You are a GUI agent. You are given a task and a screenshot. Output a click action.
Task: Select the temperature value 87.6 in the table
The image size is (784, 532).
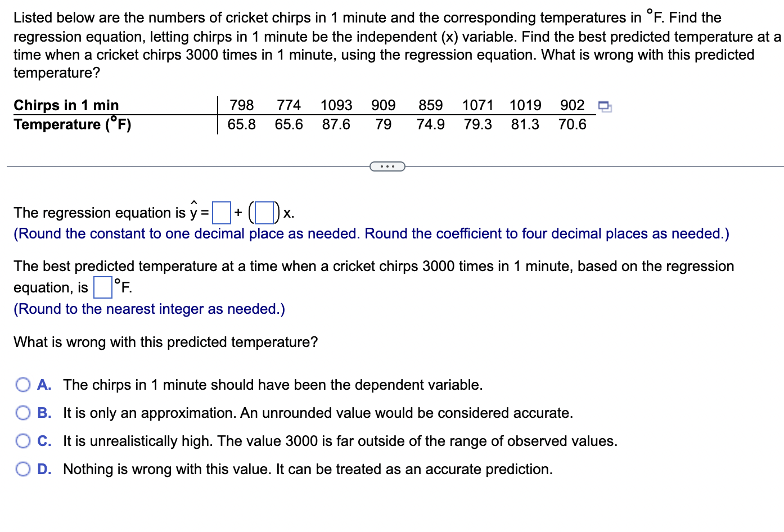click(336, 124)
